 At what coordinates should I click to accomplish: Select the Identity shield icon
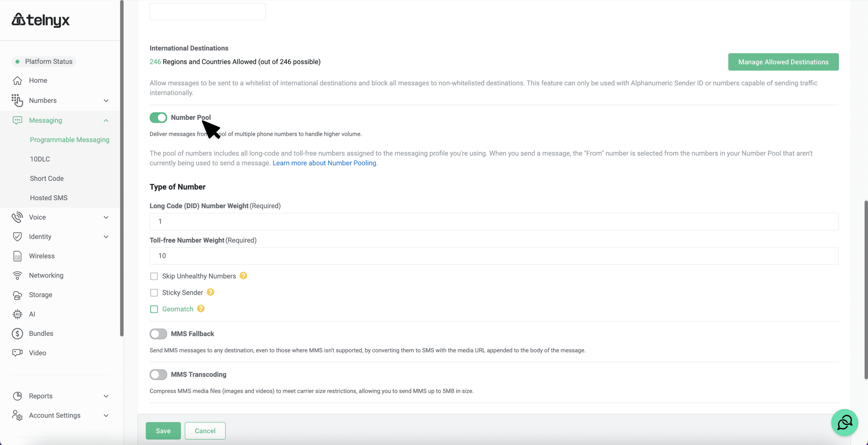point(17,236)
